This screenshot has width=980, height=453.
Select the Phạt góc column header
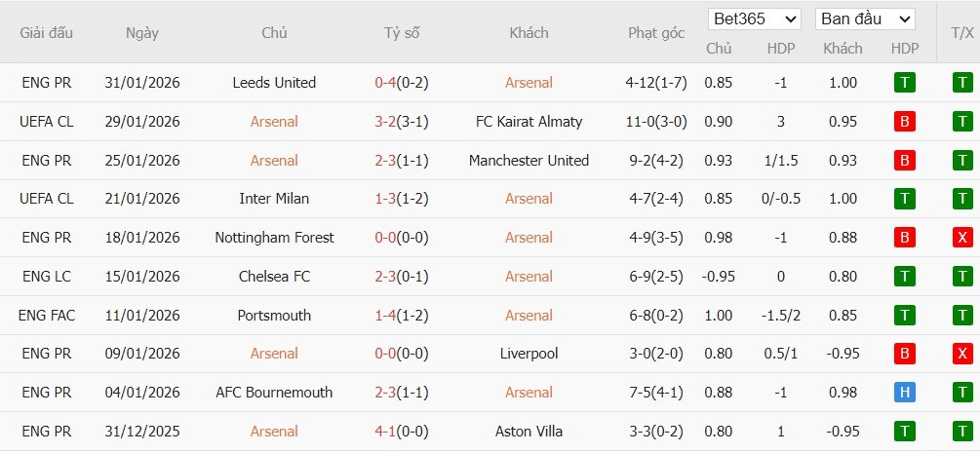point(655,33)
